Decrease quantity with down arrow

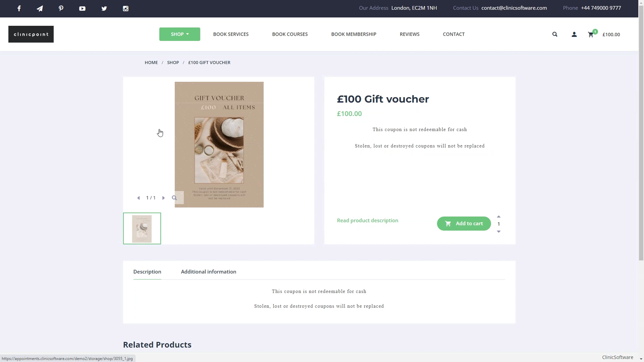tap(498, 232)
